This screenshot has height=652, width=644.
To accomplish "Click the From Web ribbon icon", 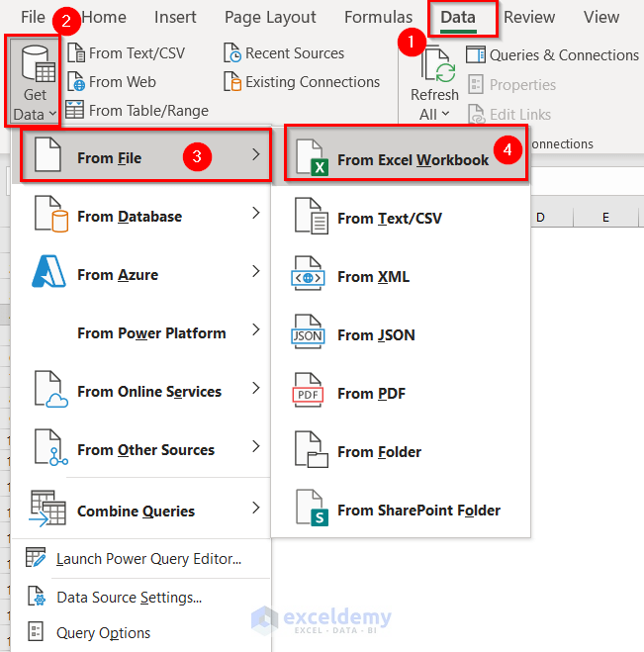I will 76,81.
